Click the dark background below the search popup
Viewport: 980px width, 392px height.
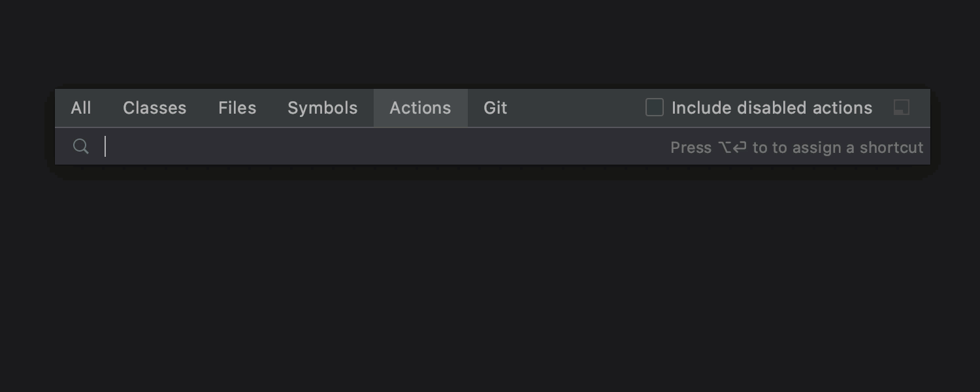tap(490, 281)
